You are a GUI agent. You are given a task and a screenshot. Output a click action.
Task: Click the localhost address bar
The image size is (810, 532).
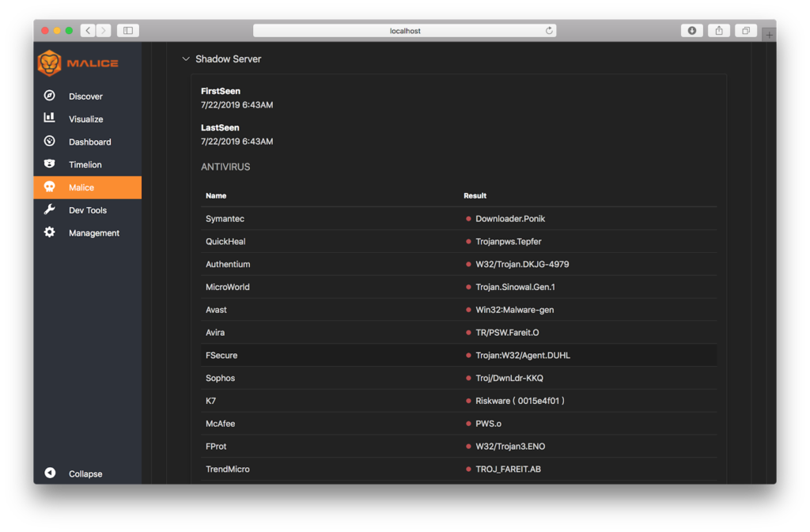pyautogui.click(x=404, y=31)
